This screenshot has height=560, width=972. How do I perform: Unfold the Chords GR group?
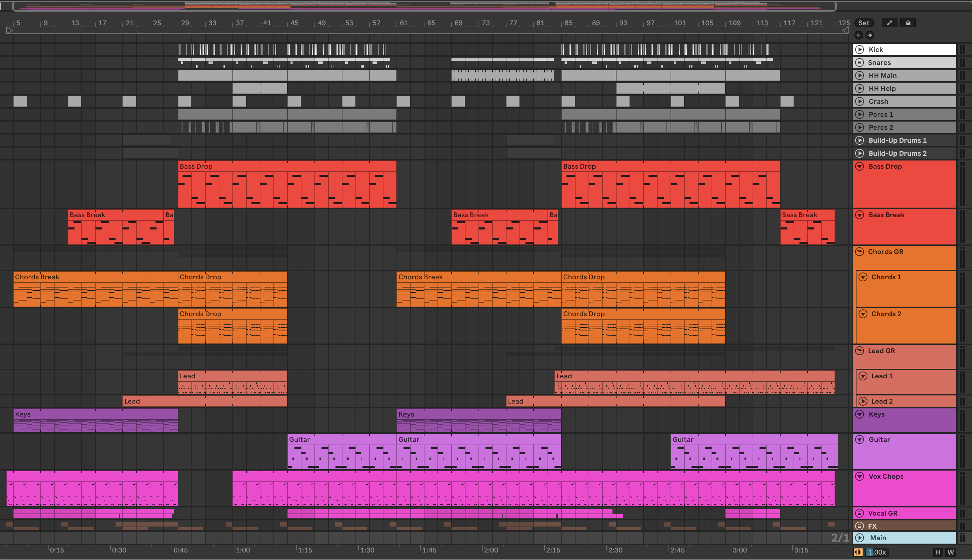pos(860,252)
